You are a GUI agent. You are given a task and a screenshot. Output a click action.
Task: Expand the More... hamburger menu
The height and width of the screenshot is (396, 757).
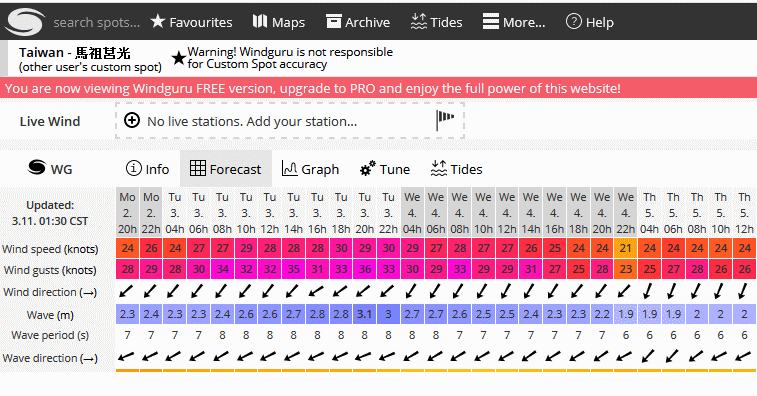click(491, 21)
